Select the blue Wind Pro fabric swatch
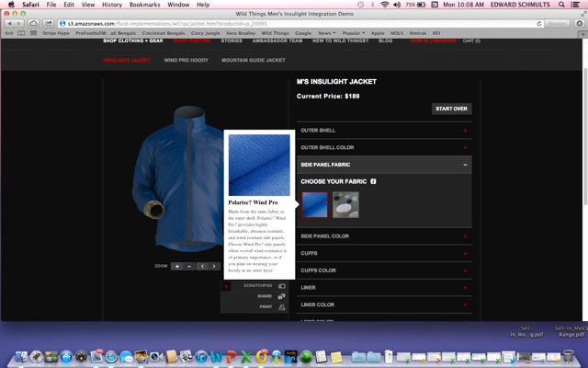 coord(314,205)
